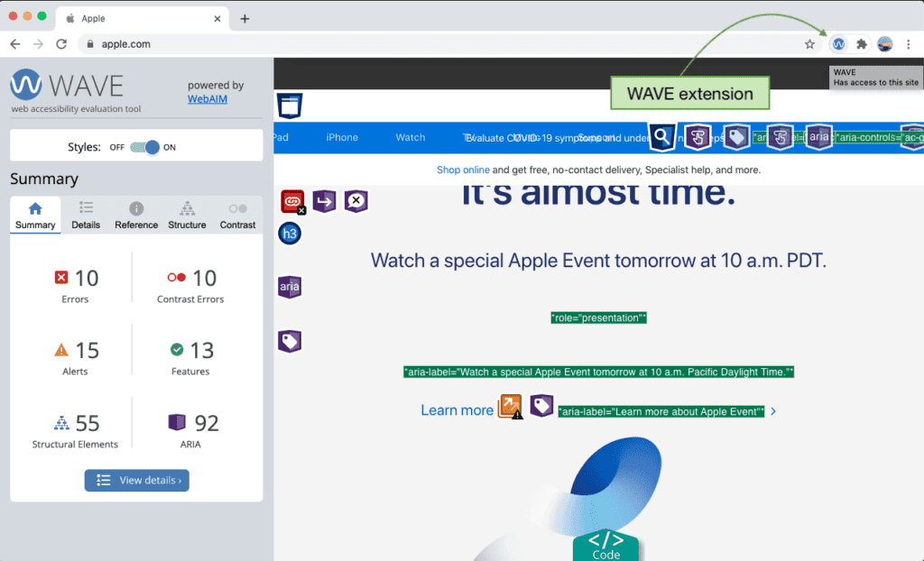
Task: Bookmark this page with the star icon
Action: pyautogui.click(x=809, y=44)
